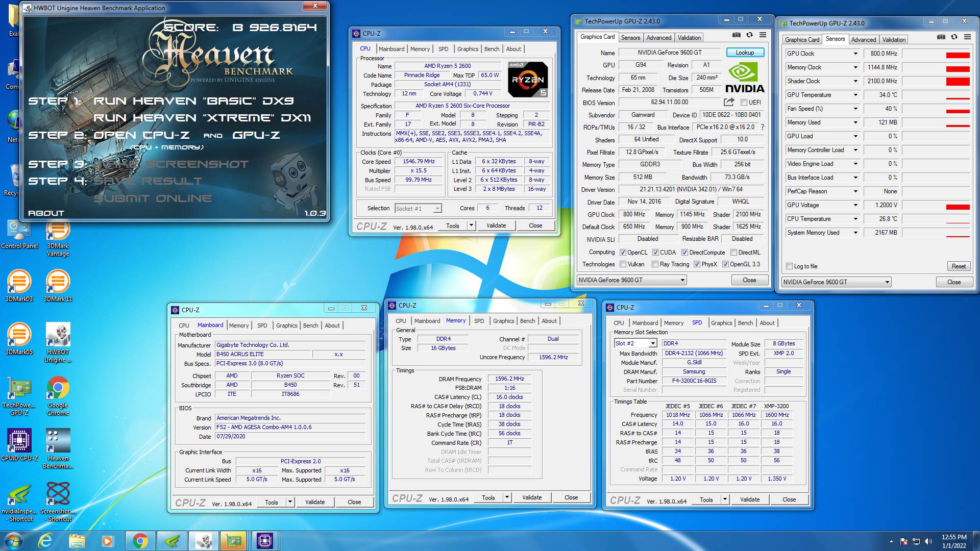Open the CPUID CPU-Z desktop shortcut
The width and height of the screenshot is (980, 551).
pos(19,445)
